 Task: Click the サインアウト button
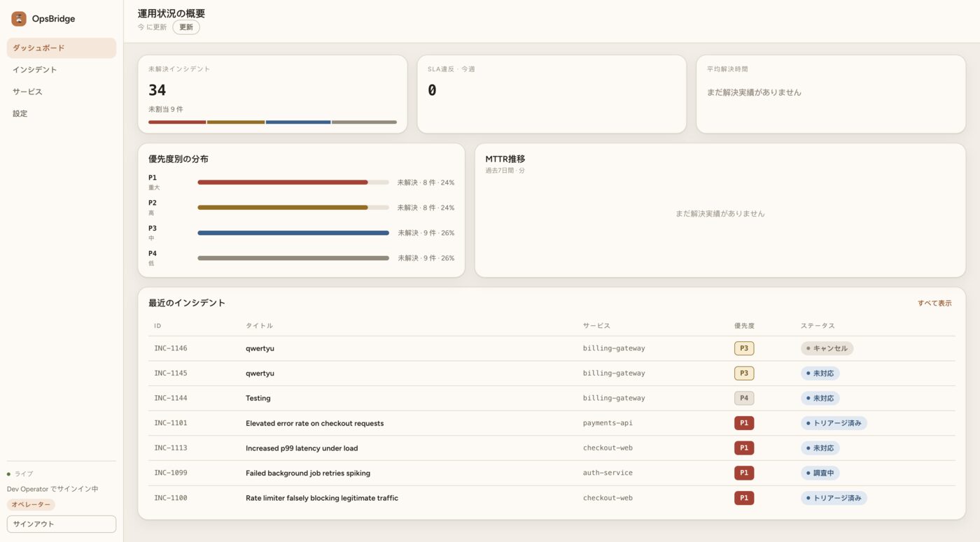62,524
